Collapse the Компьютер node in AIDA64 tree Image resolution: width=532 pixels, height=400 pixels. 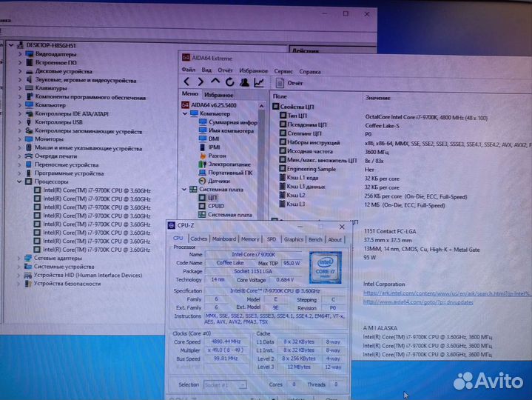coord(185,114)
